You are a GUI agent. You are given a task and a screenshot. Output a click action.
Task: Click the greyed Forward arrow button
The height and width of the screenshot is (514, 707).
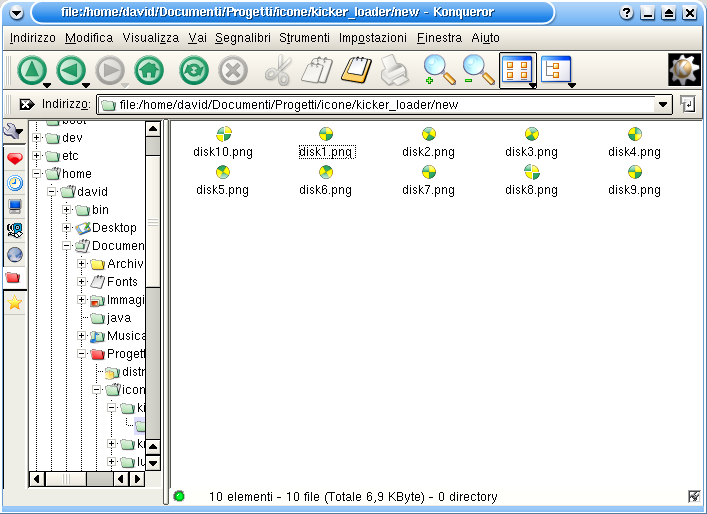point(110,70)
